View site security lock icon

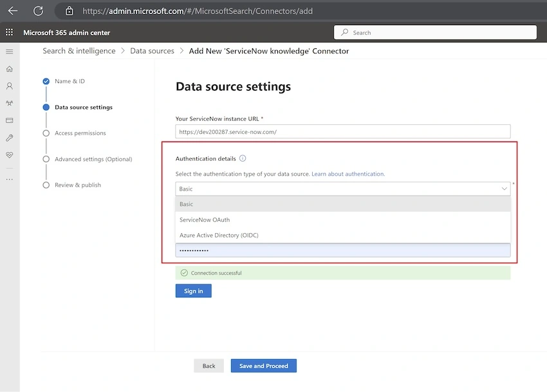[x=70, y=11]
